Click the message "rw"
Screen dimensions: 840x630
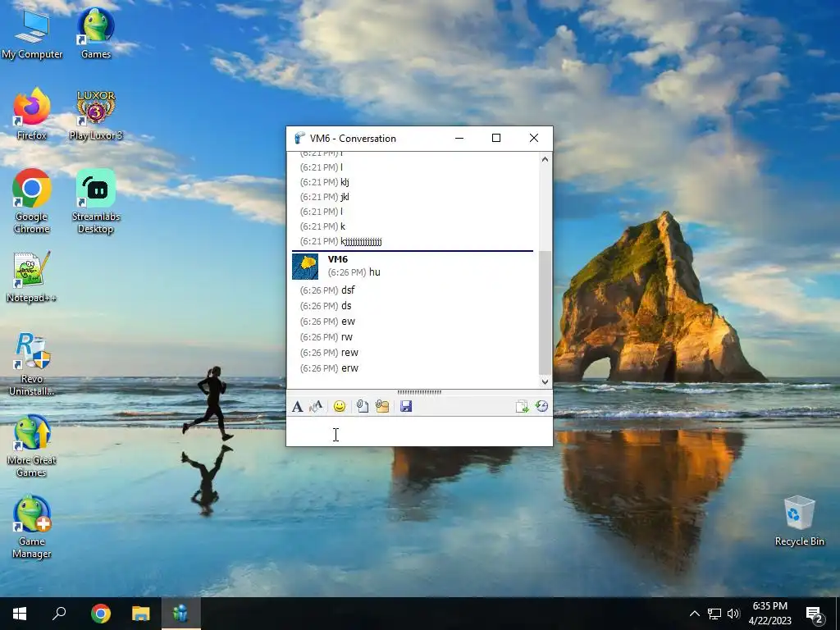coord(347,337)
